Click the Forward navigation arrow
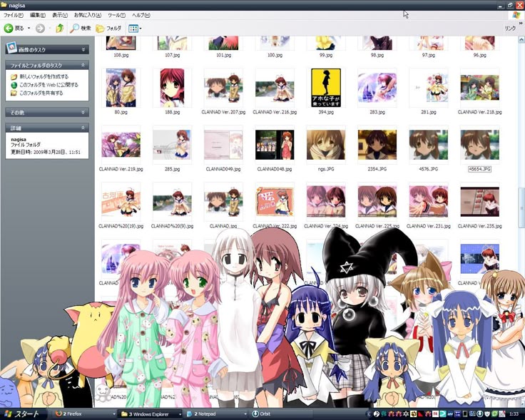This screenshot has width=525, height=420. [x=40, y=29]
